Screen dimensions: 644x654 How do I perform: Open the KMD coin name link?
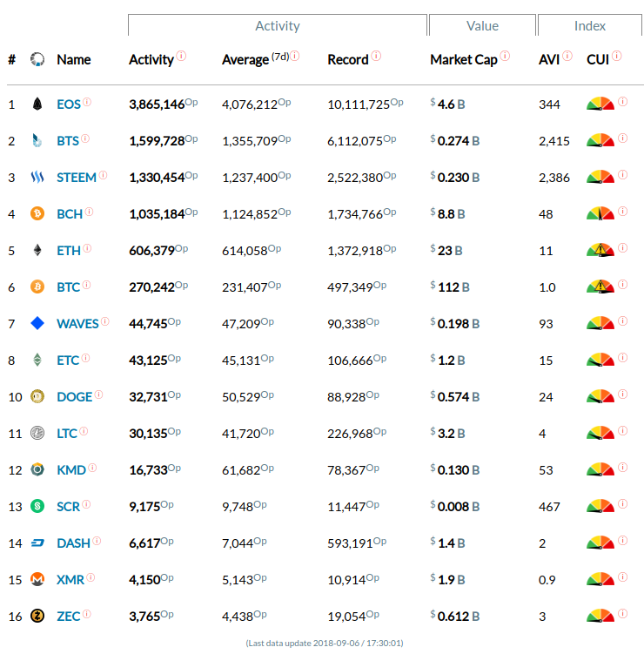click(71, 470)
